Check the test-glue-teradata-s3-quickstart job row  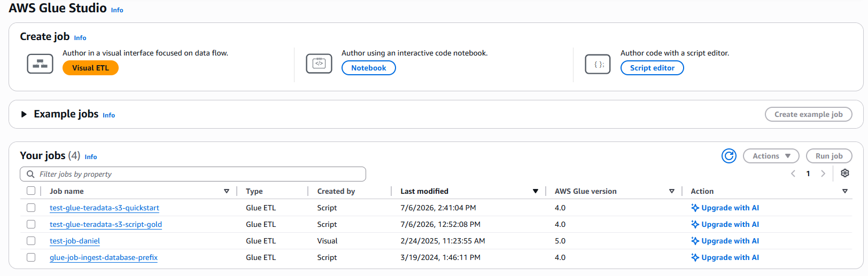click(x=31, y=208)
